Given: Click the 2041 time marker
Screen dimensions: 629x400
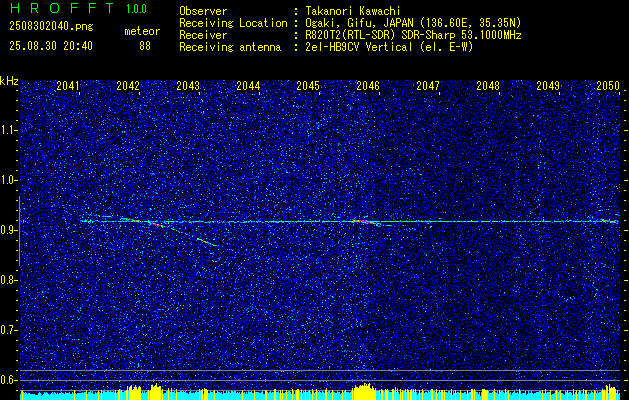Looking at the screenshot, I should 68,86.
